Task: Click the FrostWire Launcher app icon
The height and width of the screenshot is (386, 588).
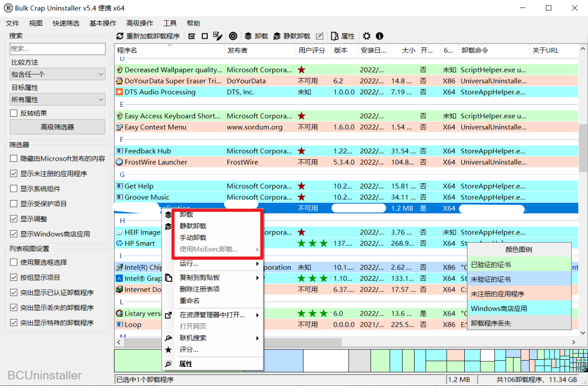Action: tap(119, 162)
